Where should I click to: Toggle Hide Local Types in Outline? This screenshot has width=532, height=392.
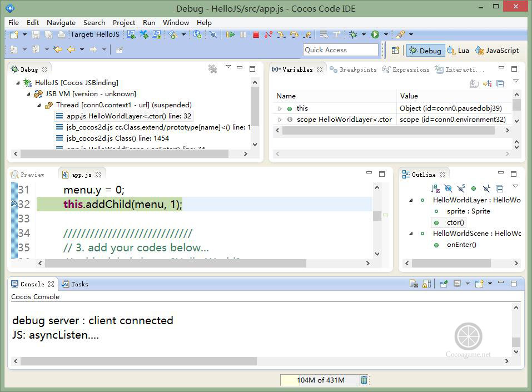(486, 188)
